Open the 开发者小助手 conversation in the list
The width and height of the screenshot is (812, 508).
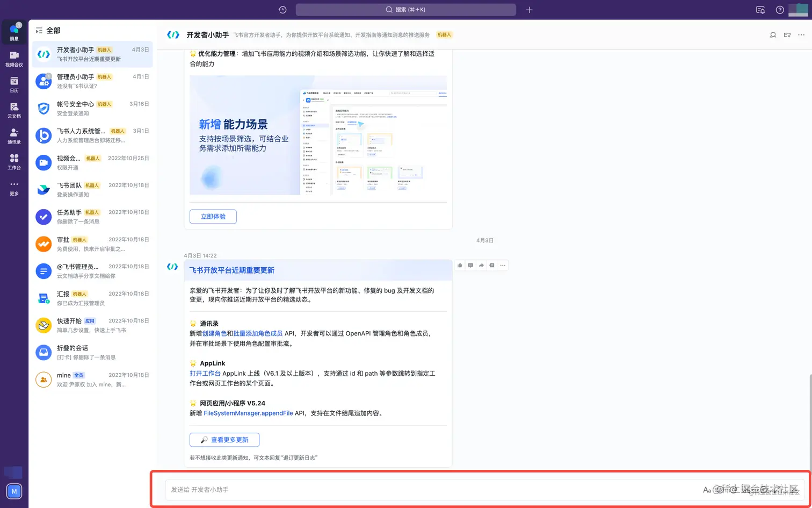pyautogui.click(x=92, y=54)
